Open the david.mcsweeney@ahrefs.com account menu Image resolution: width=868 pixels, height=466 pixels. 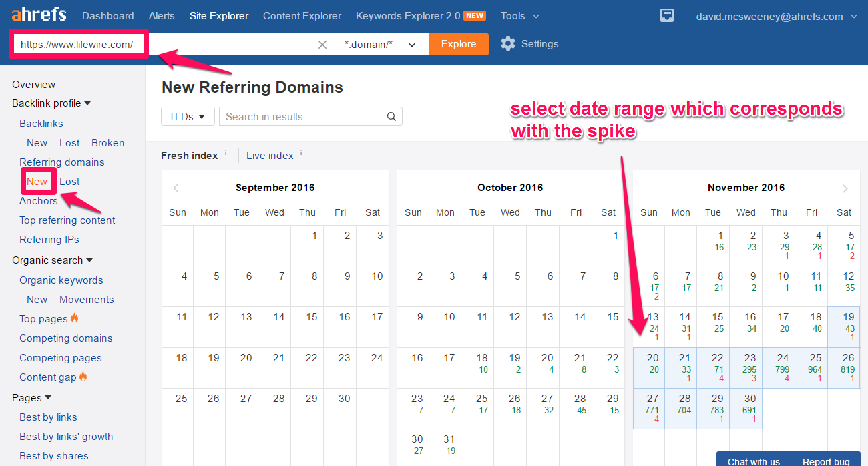[777, 15]
